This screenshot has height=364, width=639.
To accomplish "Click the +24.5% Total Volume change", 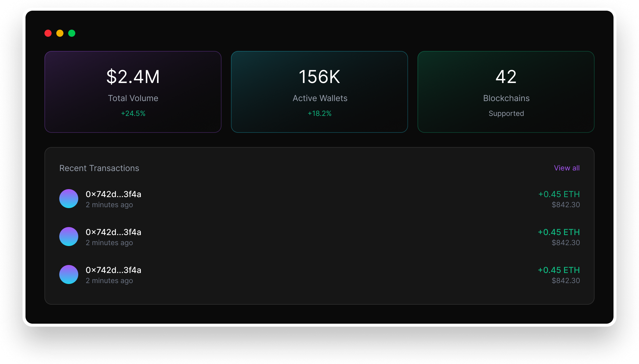I will (133, 114).
